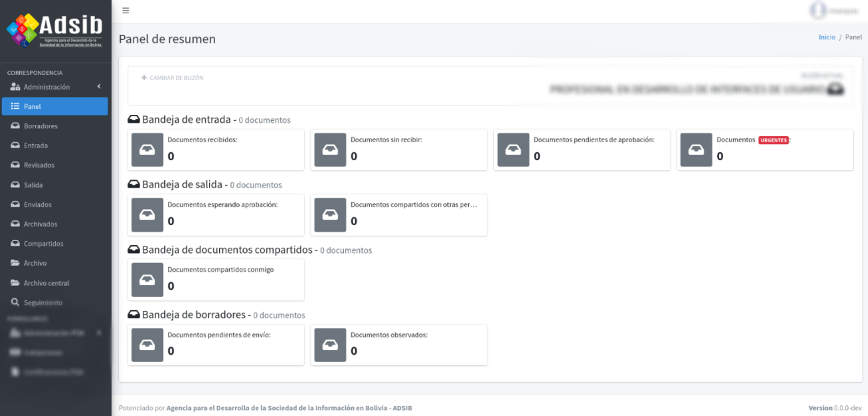Click the Documentos recibidos tray icon
This screenshot has height=416, width=868.
(x=147, y=150)
